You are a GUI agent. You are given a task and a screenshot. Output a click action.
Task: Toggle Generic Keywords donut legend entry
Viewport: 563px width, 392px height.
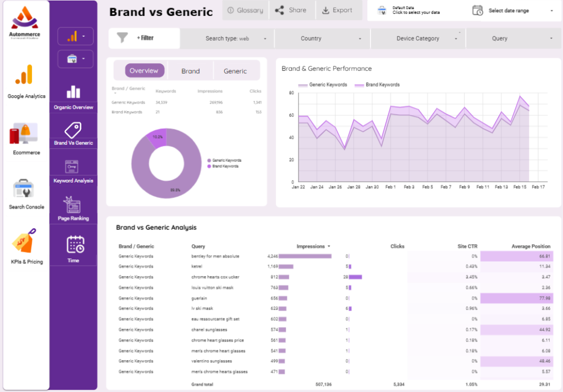point(224,161)
